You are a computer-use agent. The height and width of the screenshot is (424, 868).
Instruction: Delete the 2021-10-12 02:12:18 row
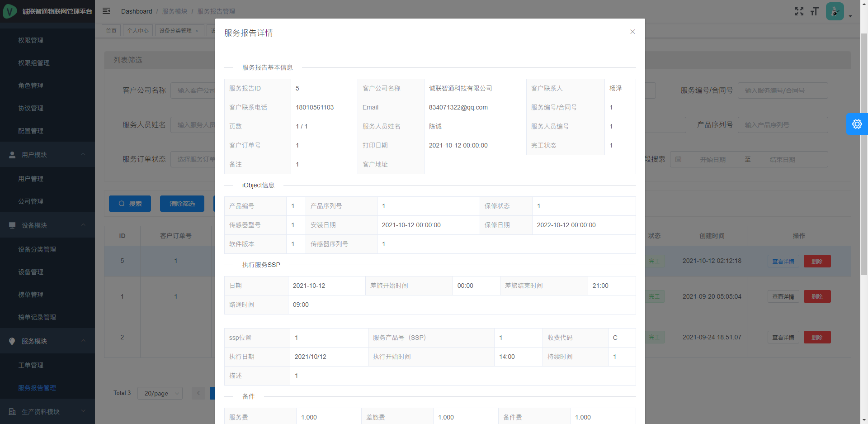click(817, 261)
